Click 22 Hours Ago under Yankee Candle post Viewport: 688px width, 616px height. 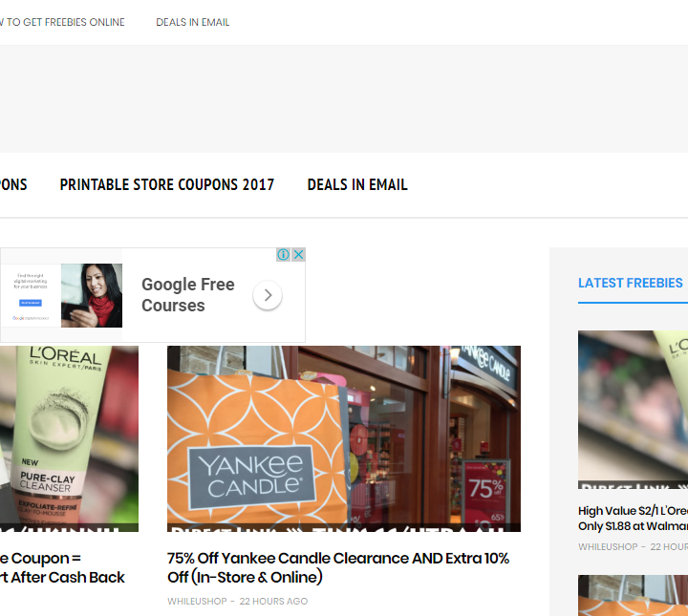click(x=273, y=602)
